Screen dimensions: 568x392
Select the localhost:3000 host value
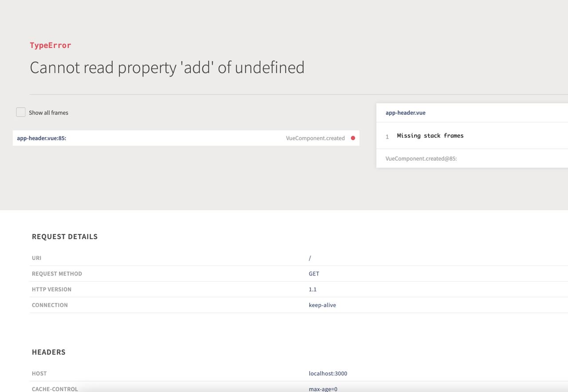(x=328, y=373)
